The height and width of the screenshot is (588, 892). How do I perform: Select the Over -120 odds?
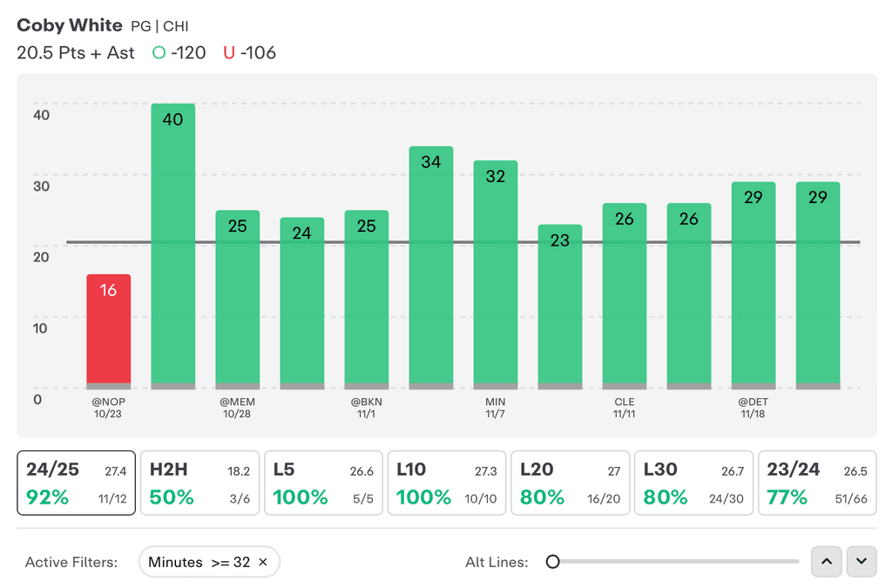(179, 53)
